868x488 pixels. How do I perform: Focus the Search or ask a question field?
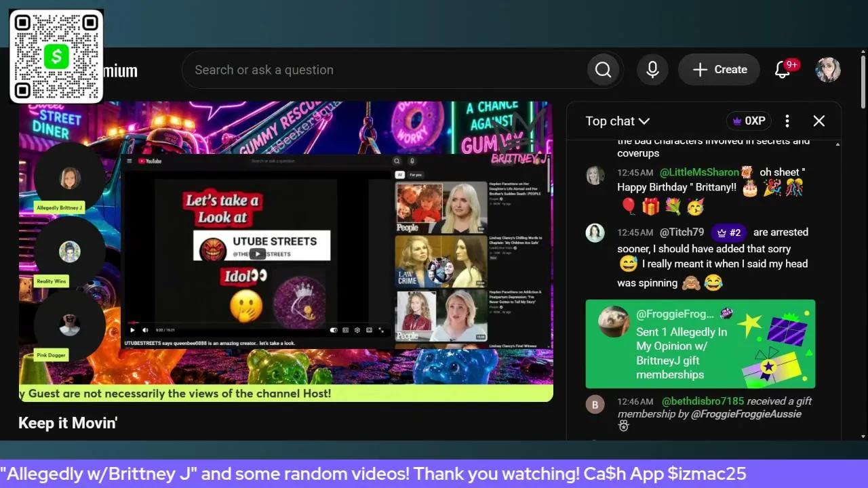[385, 70]
